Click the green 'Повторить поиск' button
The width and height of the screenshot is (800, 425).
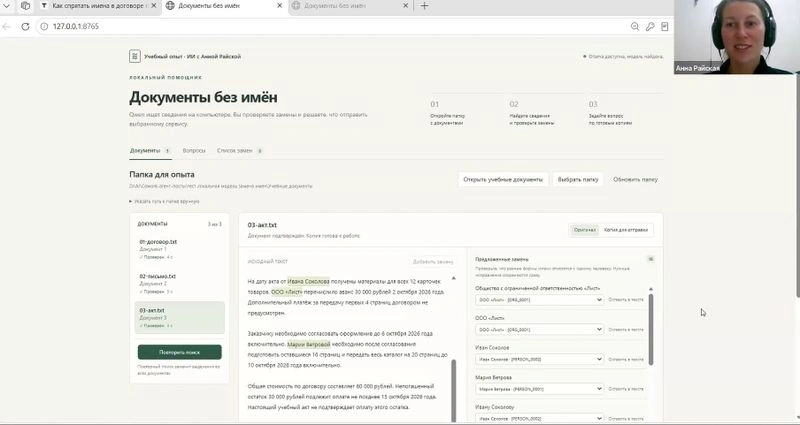[180, 352]
